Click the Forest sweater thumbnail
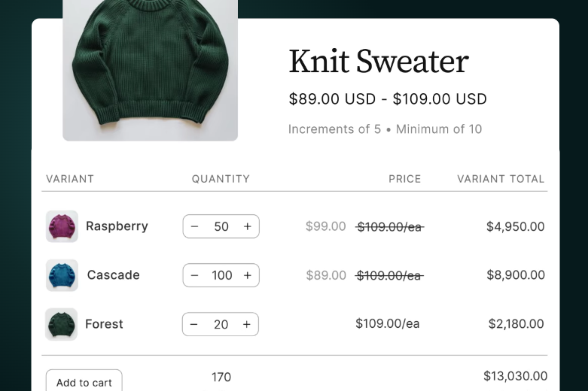This screenshot has width=588, height=391. (x=61, y=324)
